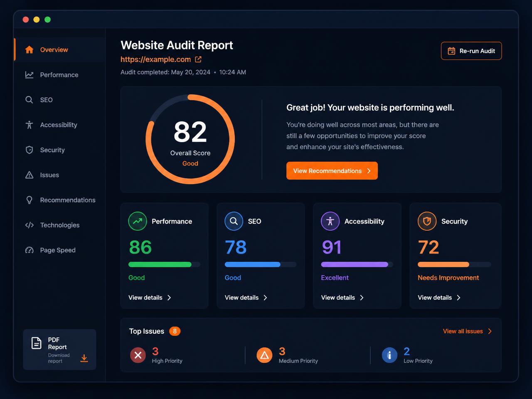The width and height of the screenshot is (532, 399).
Task: Click View all issues link
Action: coord(463,331)
